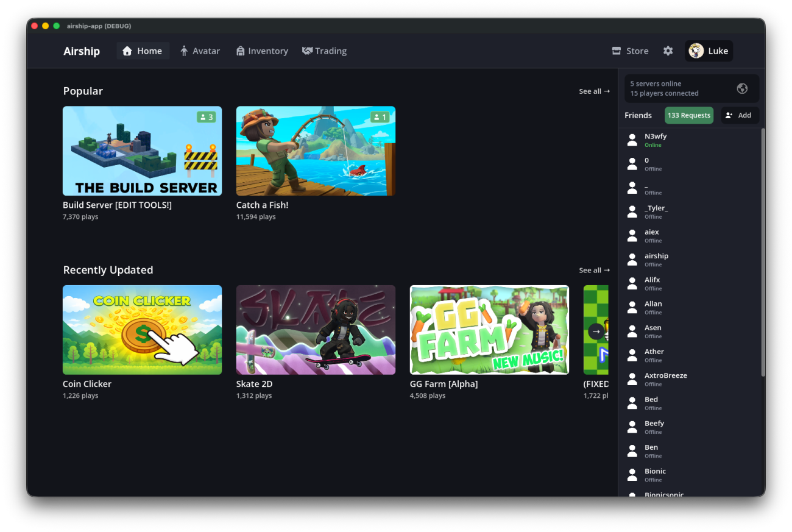The image size is (792, 532).
Task: Click the friends list scrollbar
Action: pyautogui.click(x=762, y=253)
